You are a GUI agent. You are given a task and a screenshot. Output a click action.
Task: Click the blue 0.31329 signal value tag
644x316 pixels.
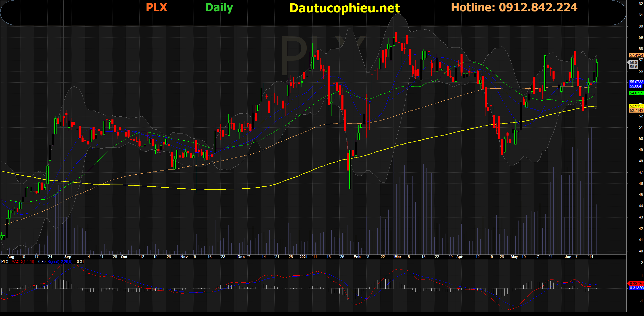636,288
